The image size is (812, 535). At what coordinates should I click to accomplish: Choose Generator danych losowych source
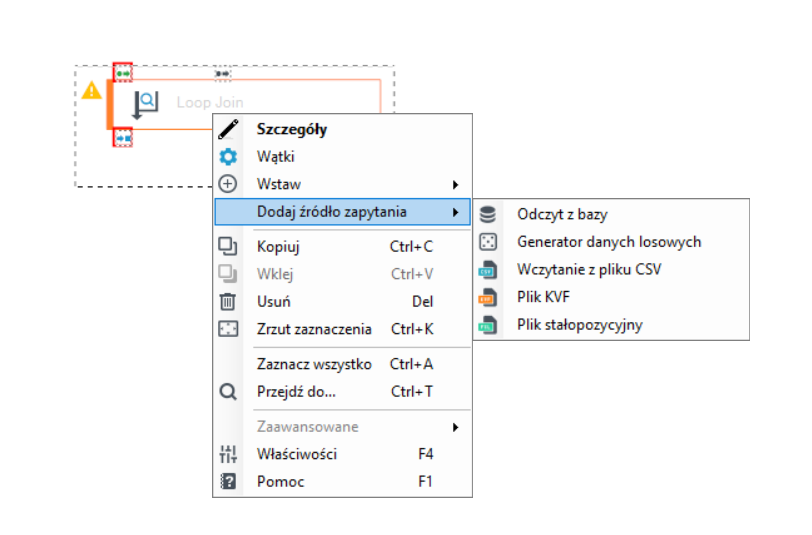pos(611,242)
